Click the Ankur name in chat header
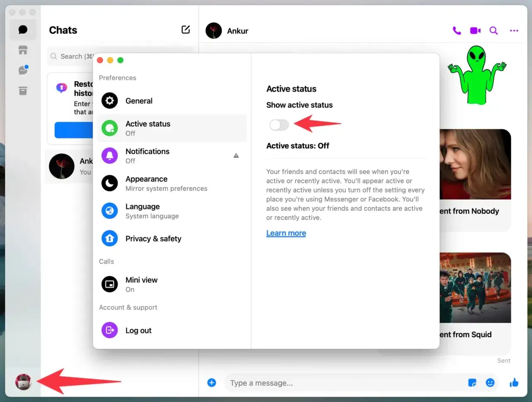 [237, 31]
